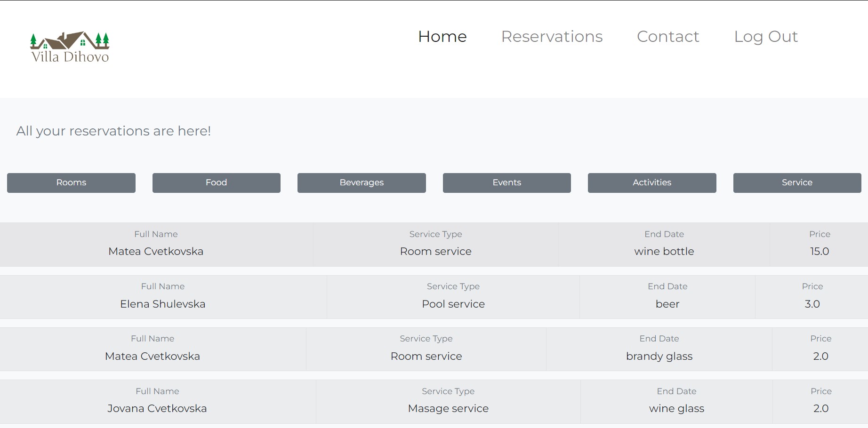Select the Beverages filter button
868x428 pixels.
tap(362, 182)
